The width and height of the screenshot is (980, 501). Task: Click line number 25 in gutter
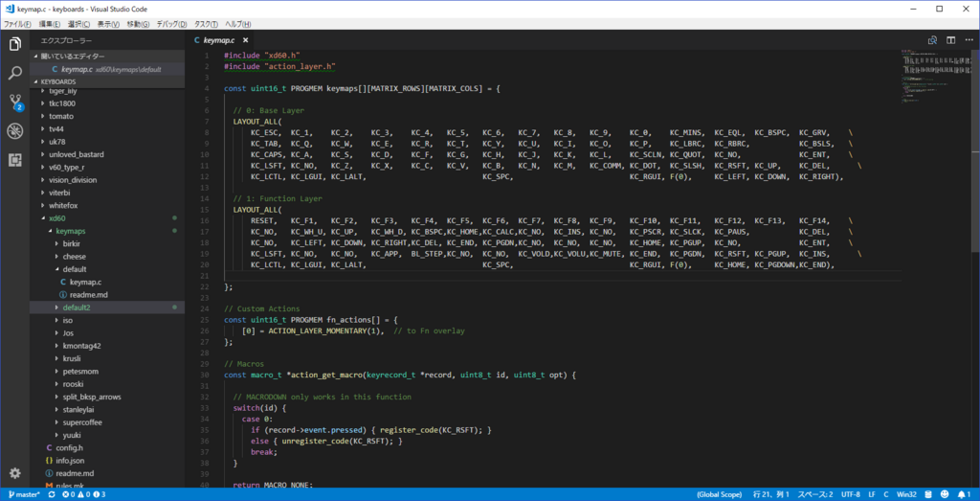click(205, 320)
